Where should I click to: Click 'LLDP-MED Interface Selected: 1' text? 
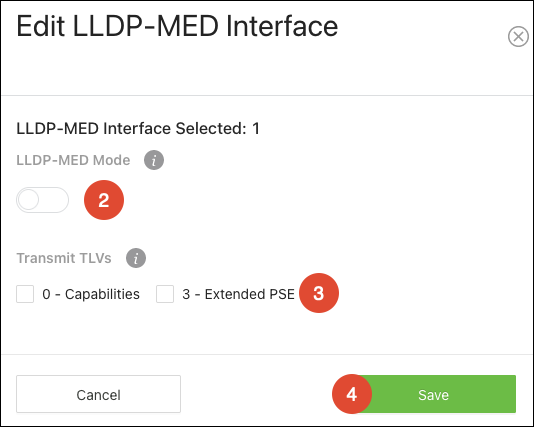click(x=138, y=129)
